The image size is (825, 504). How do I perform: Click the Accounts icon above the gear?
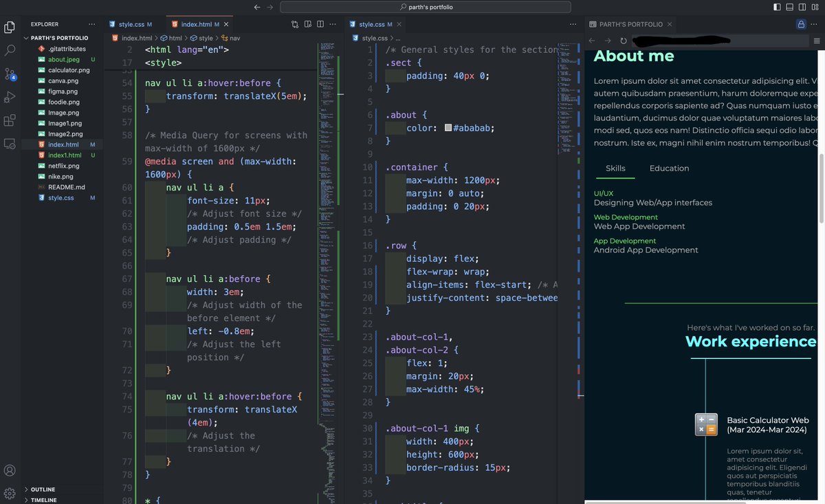click(10, 470)
